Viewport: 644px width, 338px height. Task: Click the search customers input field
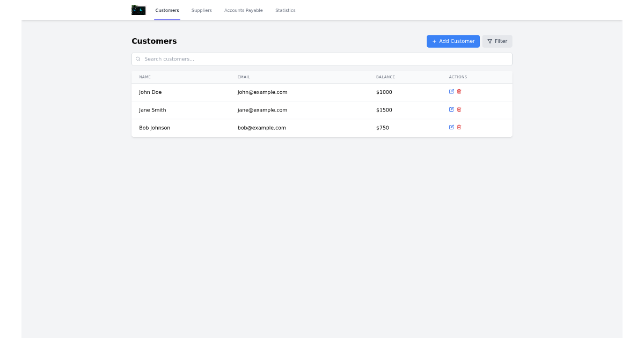click(x=322, y=59)
